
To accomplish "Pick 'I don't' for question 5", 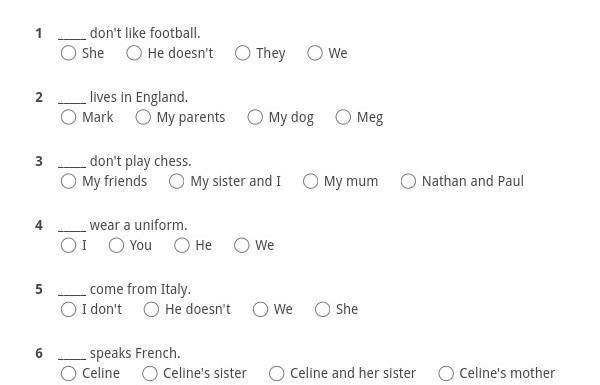I will pos(68,309).
